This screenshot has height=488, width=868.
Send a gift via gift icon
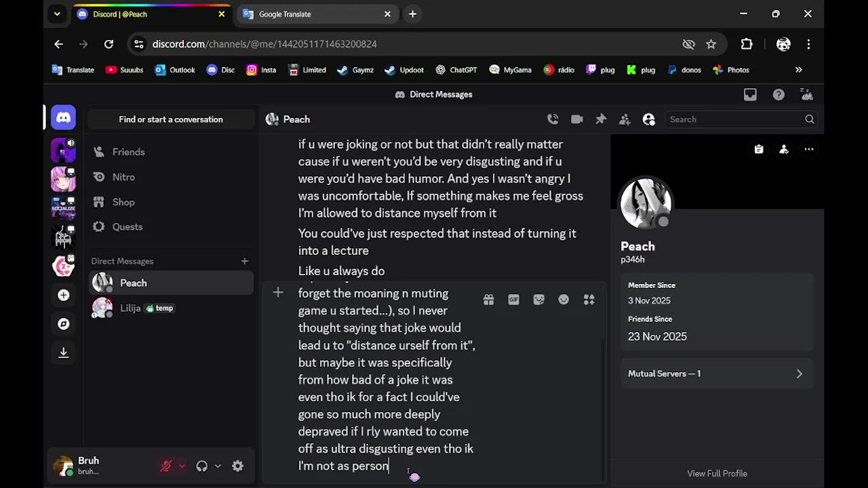(488, 300)
